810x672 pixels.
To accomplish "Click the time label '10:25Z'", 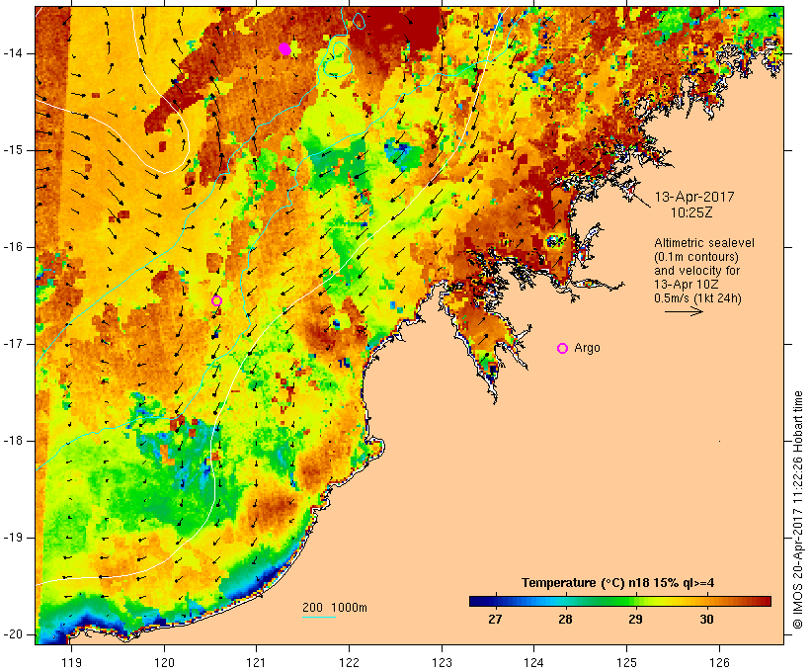I will (x=691, y=212).
